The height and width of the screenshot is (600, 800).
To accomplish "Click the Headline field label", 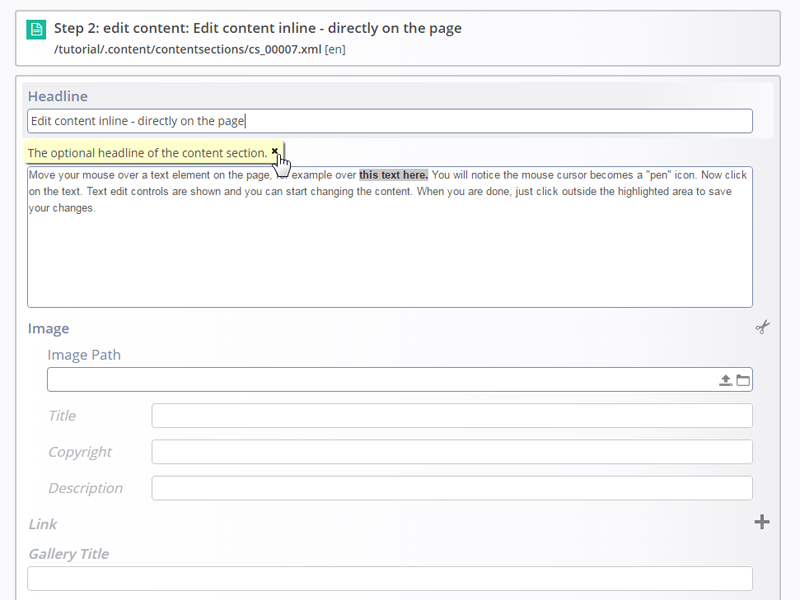I will click(x=58, y=96).
